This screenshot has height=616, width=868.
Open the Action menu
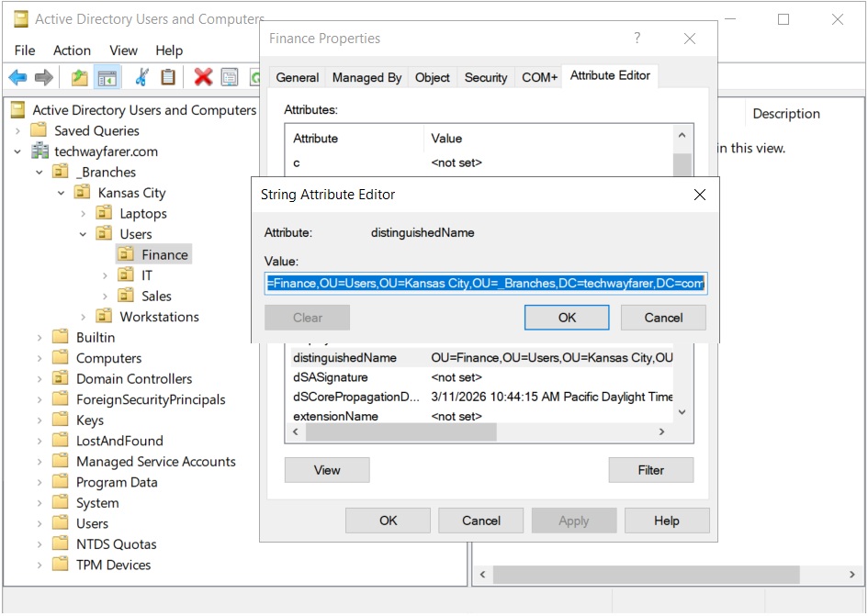(72, 50)
